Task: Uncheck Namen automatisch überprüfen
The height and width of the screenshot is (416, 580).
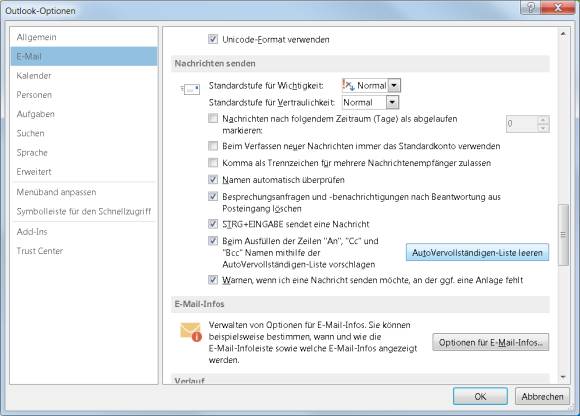Action: [x=213, y=180]
